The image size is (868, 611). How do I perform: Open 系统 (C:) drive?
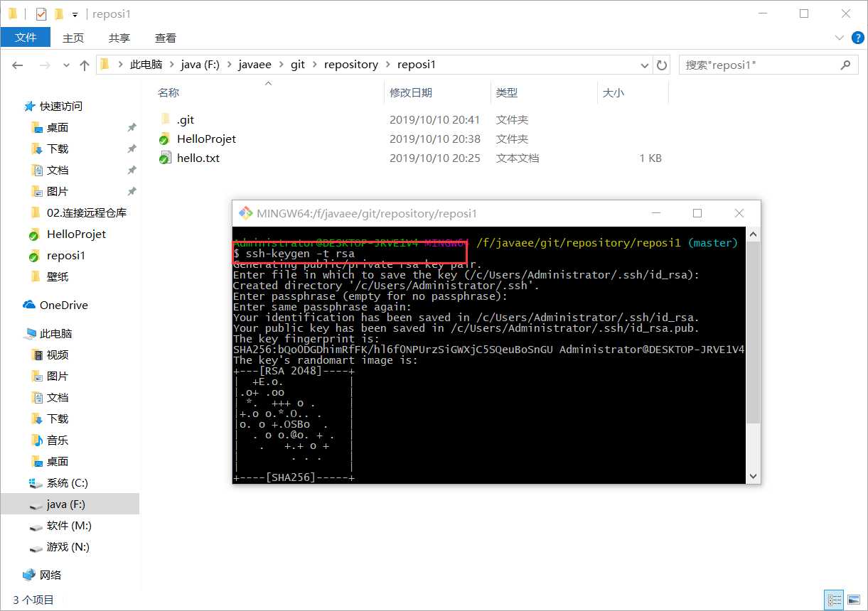tap(67, 482)
